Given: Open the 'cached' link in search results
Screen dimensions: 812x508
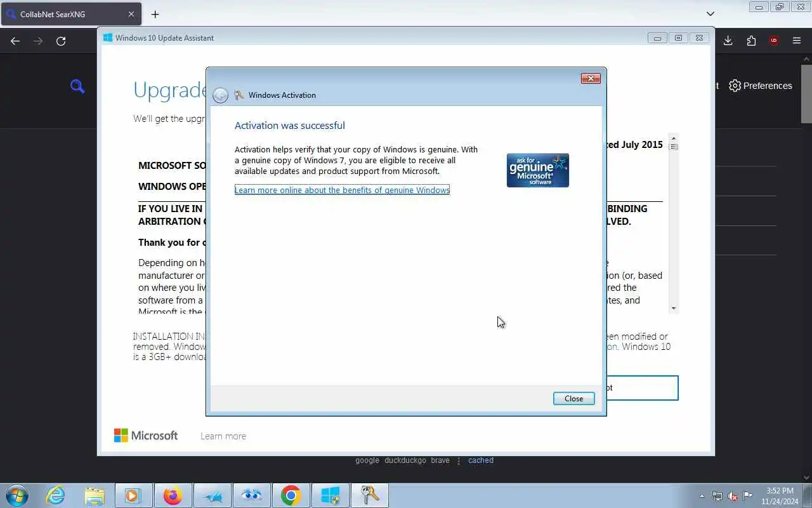Looking at the screenshot, I should 481,460.
